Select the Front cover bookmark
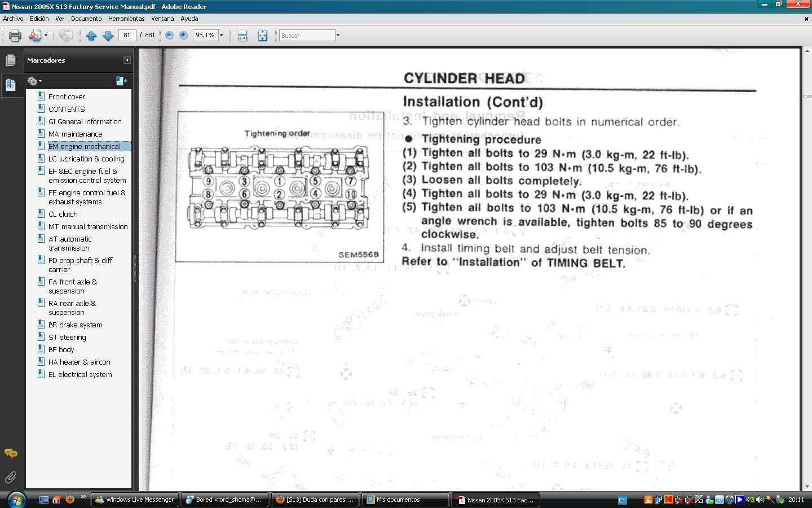The height and width of the screenshot is (508, 812). click(67, 97)
